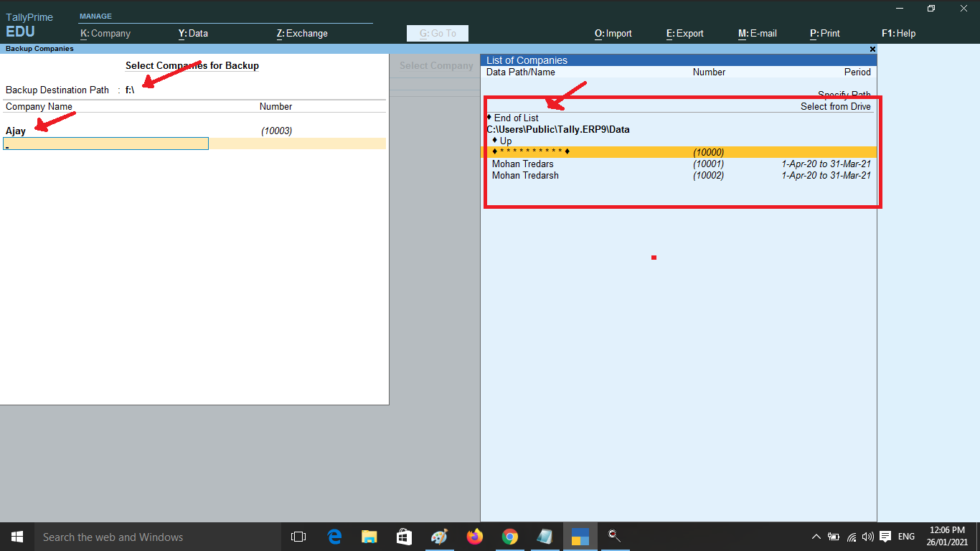The image size is (980, 551).
Task: Open the E: Export menu
Action: [685, 33]
